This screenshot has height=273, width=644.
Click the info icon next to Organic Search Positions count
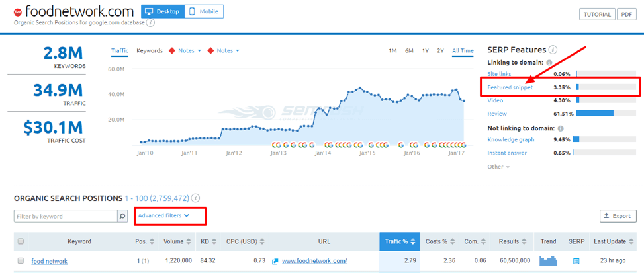(x=196, y=198)
